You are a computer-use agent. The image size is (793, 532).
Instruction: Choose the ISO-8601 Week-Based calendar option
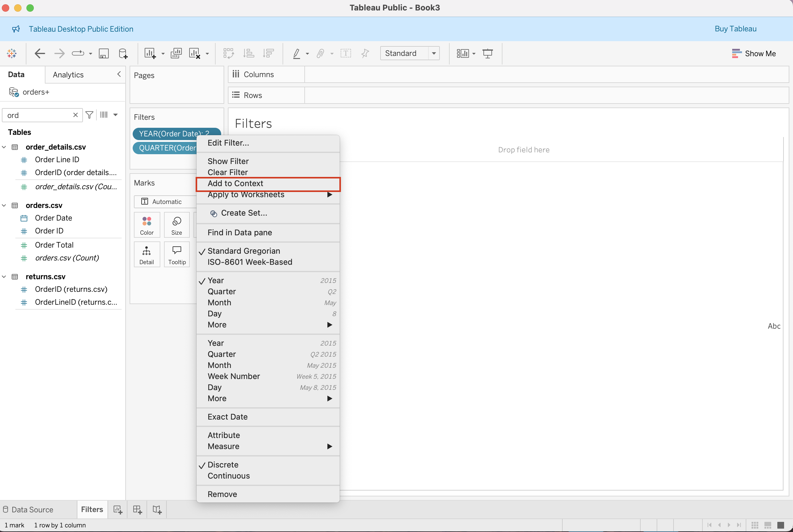250,262
